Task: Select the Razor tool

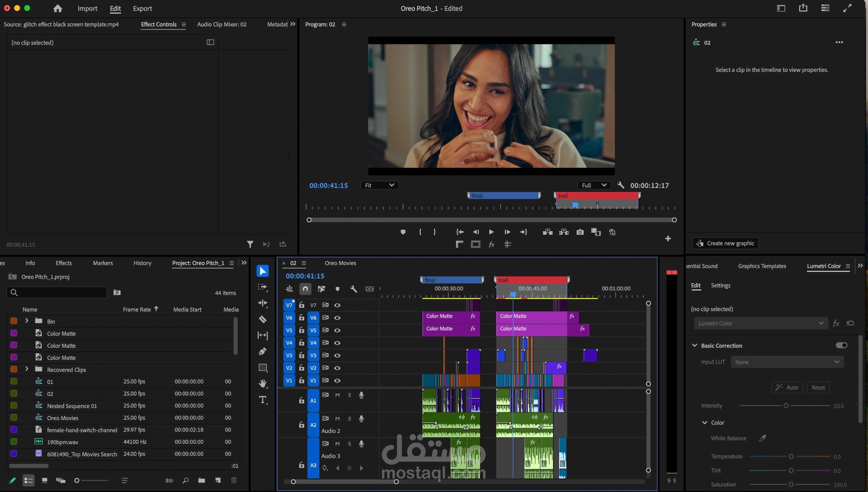Action: click(x=262, y=319)
